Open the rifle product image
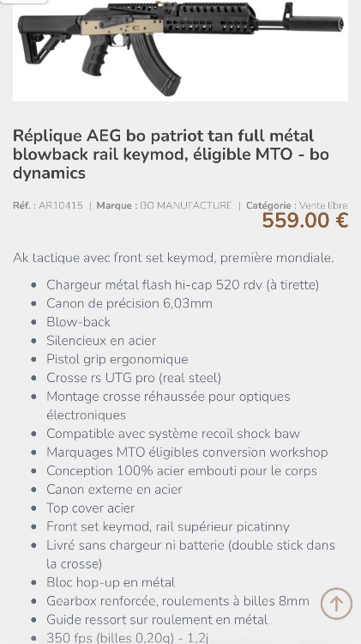 [180, 50]
